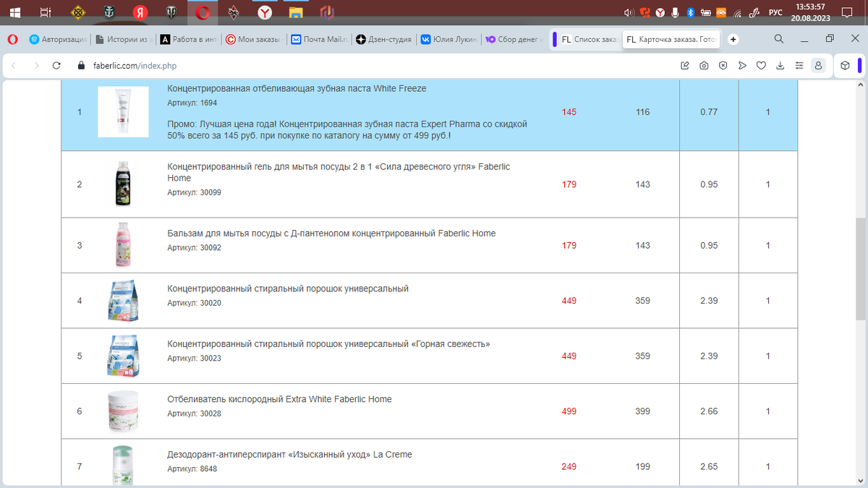Open Windows notification center
The width and height of the screenshot is (868, 488).
(x=847, y=12)
